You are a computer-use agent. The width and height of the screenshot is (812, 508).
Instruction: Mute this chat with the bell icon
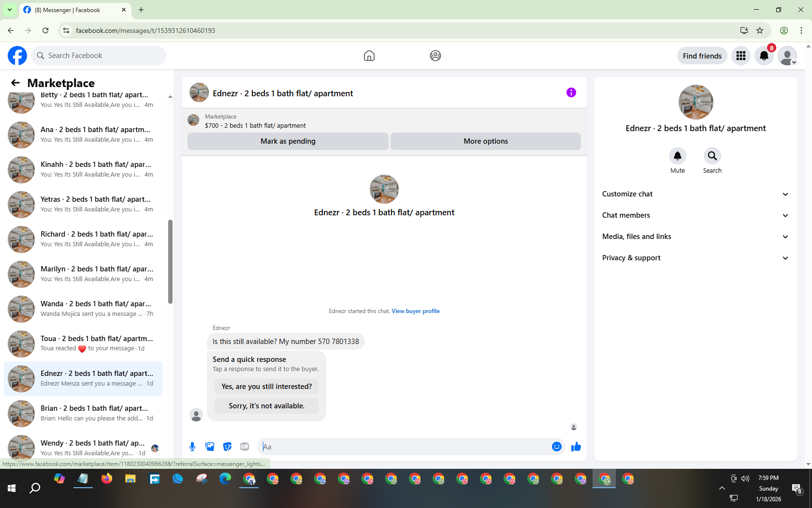678,156
